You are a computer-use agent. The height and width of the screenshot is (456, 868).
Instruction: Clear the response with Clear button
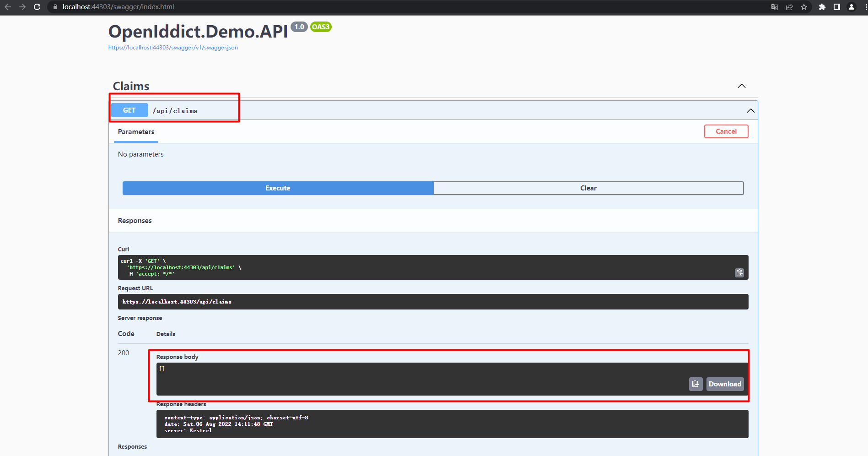click(x=588, y=188)
